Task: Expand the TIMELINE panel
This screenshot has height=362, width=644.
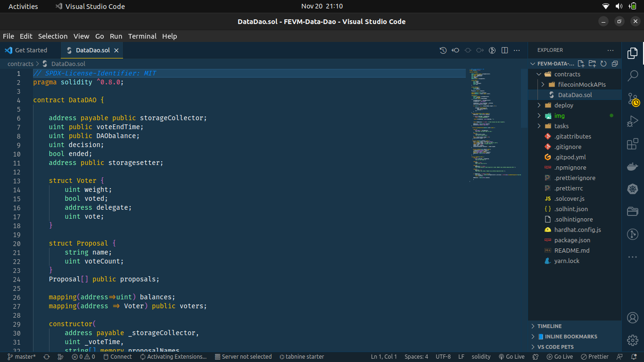Action: click(575, 326)
